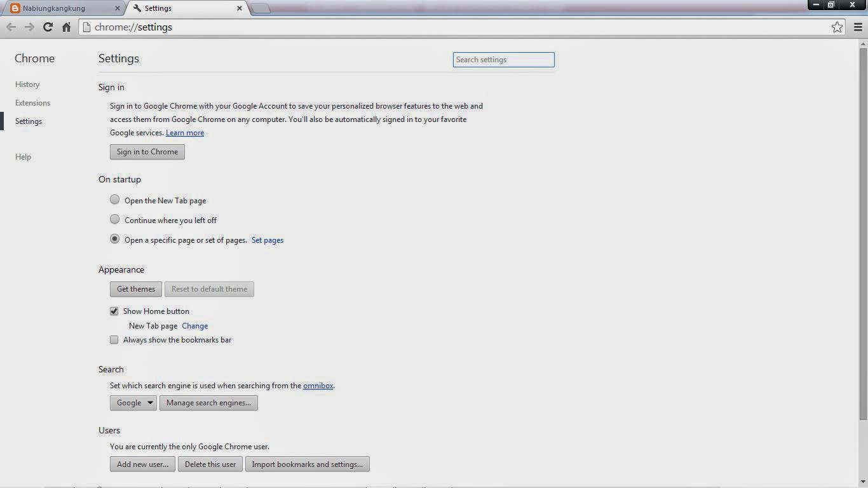Enable Always show the bookmarks bar
This screenshot has height=488, width=868.
point(114,340)
